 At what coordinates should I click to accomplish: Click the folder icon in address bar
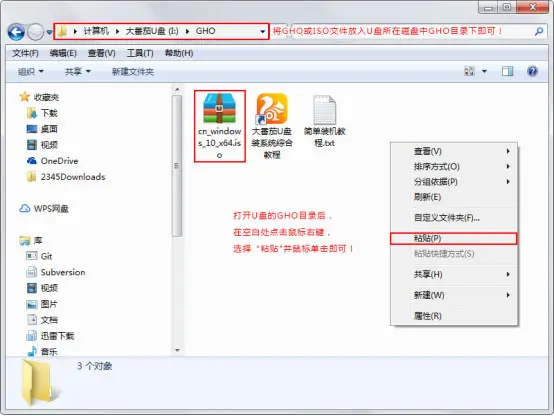click(63, 31)
